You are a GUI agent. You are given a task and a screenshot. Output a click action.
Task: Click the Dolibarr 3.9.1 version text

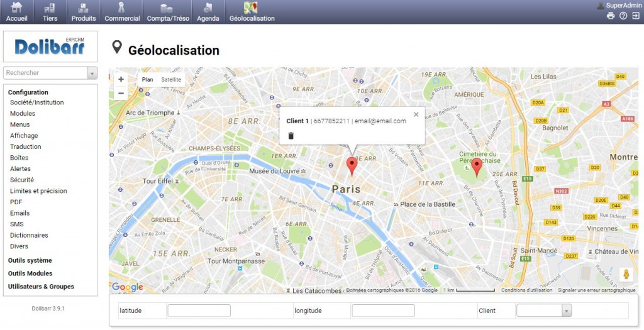pyautogui.click(x=48, y=309)
